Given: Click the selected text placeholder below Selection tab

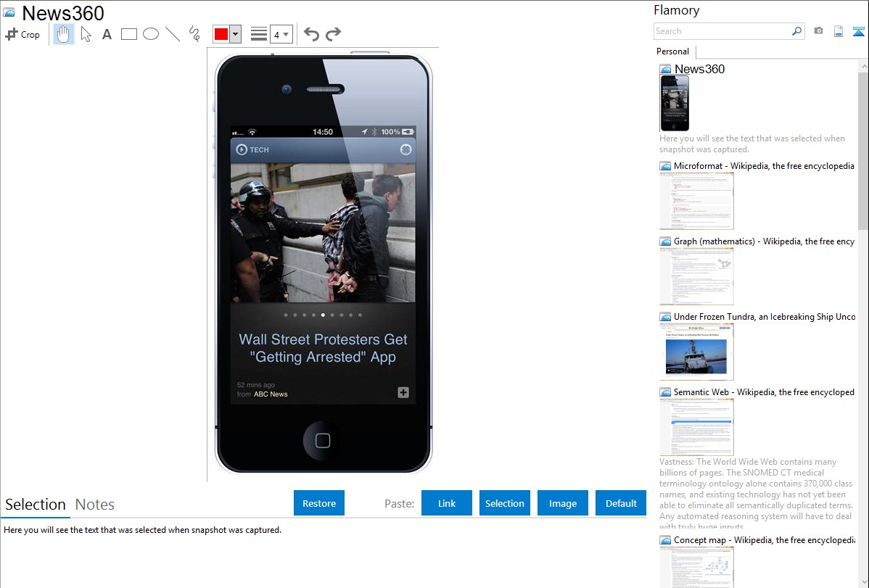Looking at the screenshot, I should click(142, 530).
